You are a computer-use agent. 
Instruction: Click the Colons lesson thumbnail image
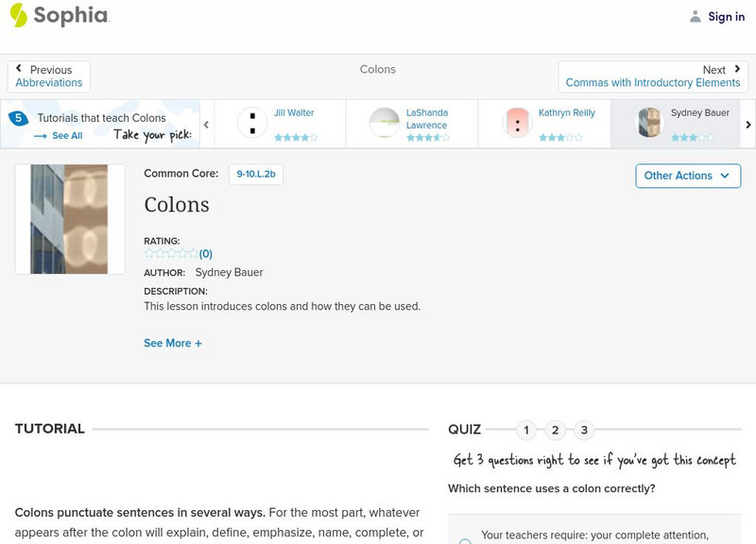[x=70, y=219]
